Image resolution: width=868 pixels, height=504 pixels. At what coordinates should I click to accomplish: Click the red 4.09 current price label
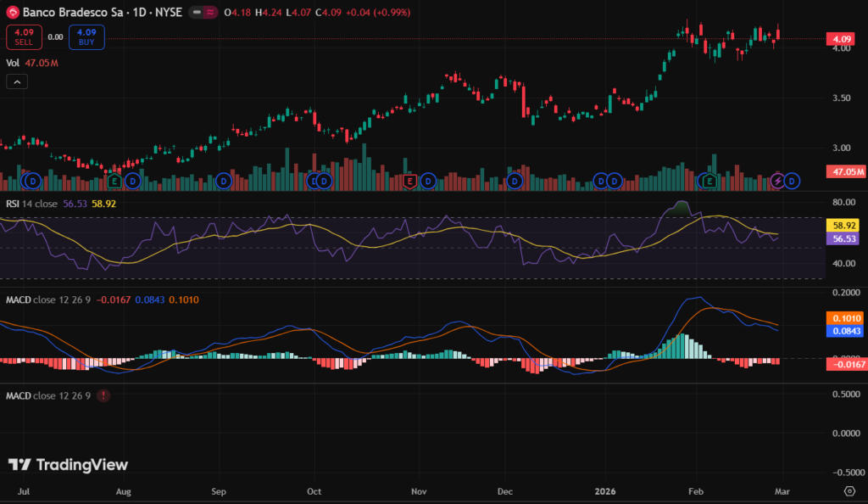click(x=843, y=39)
